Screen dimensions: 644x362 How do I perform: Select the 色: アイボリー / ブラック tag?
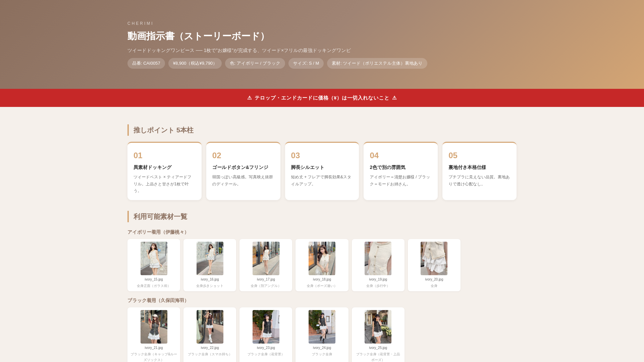click(255, 63)
